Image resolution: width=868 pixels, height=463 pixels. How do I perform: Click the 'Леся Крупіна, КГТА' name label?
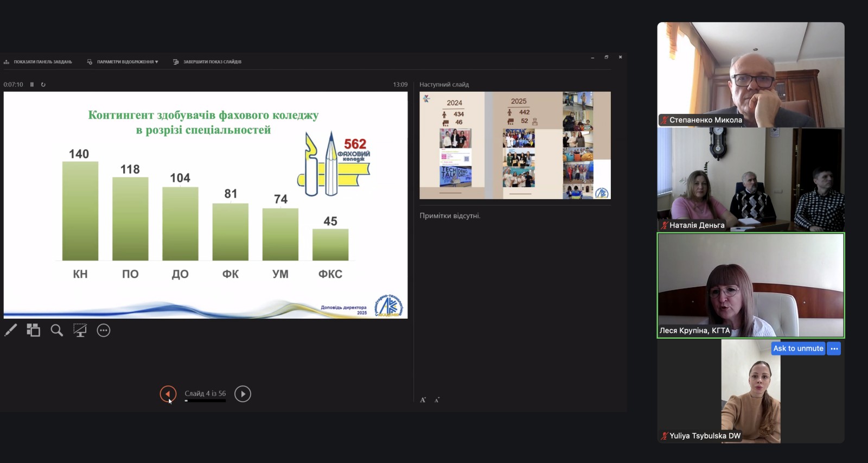[x=695, y=331]
